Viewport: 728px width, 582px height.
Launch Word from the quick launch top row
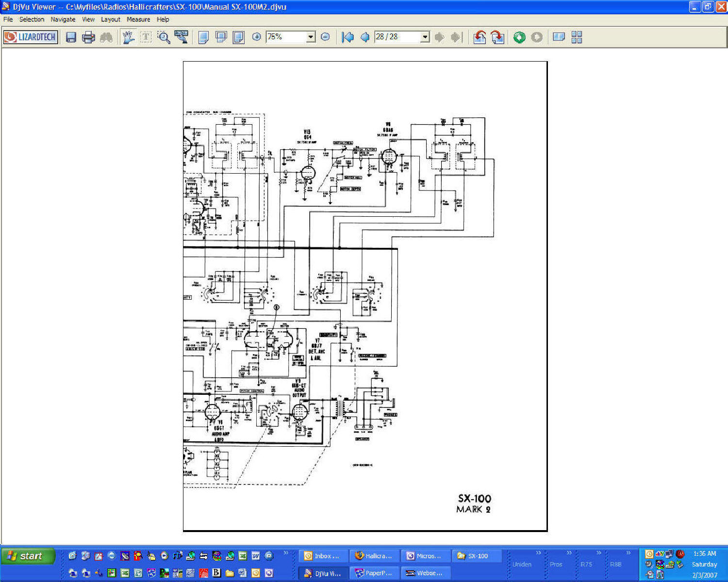click(x=256, y=556)
